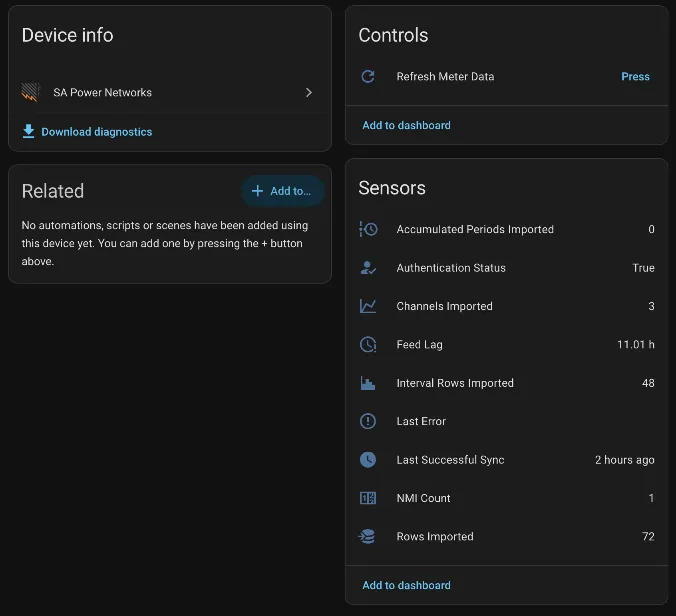Viewport: 676px width, 616px height.
Task: Click Channels Imported line chart icon
Action: pyautogui.click(x=368, y=306)
